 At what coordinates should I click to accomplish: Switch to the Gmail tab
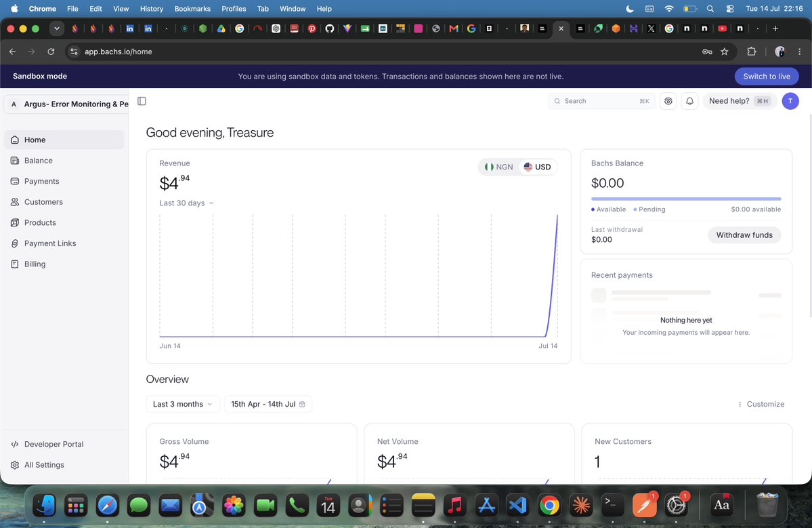[x=454, y=28]
